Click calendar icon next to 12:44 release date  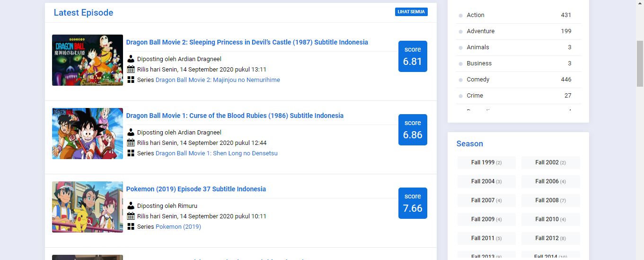point(131,143)
